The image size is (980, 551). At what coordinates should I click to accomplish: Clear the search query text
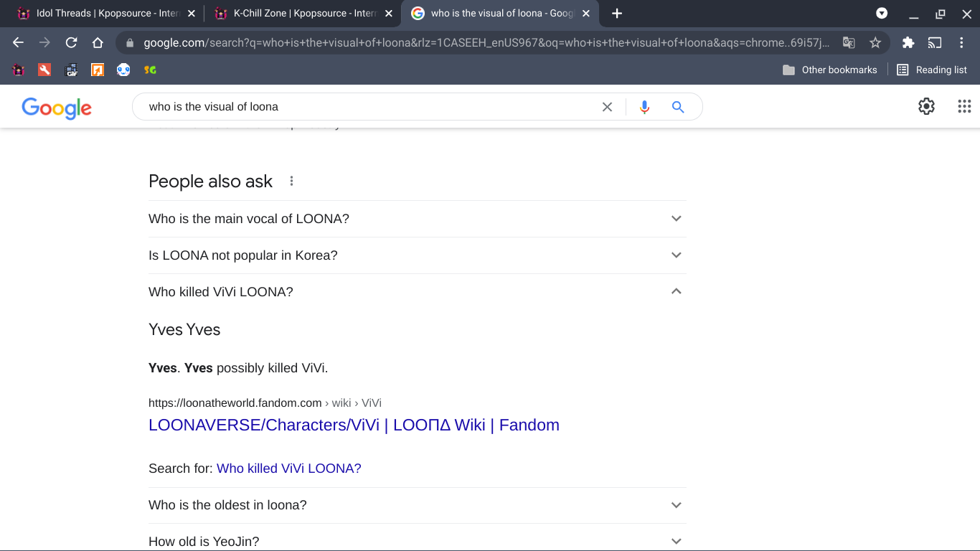click(x=607, y=107)
